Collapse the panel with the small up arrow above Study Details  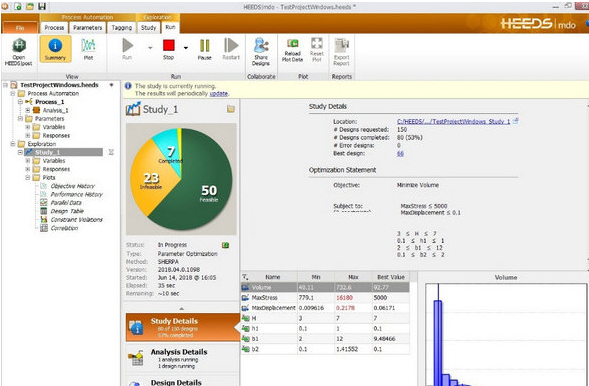pos(181,309)
